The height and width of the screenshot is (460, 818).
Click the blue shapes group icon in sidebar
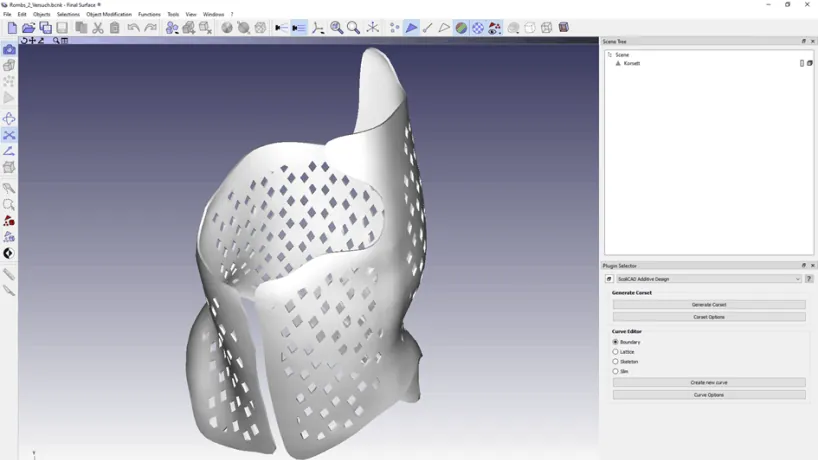(x=9, y=237)
